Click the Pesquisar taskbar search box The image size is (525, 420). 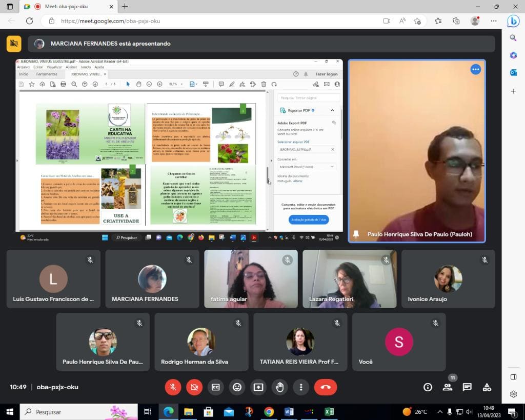tap(78, 412)
